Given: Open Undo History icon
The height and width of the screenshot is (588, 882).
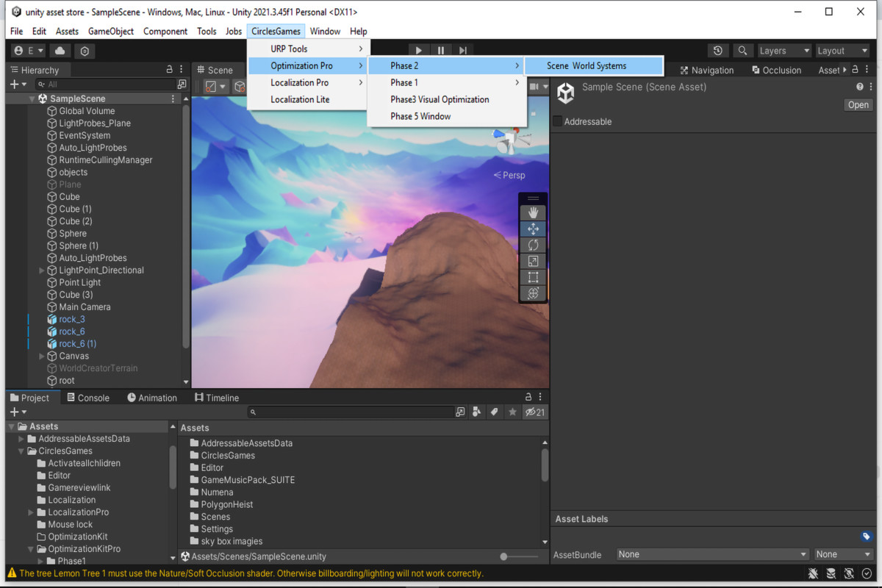Looking at the screenshot, I should [718, 51].
